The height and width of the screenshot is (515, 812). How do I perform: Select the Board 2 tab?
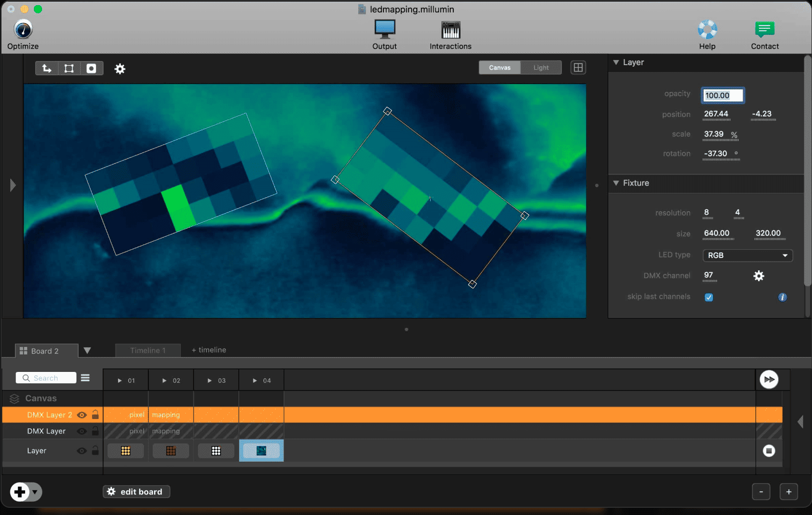46,351
